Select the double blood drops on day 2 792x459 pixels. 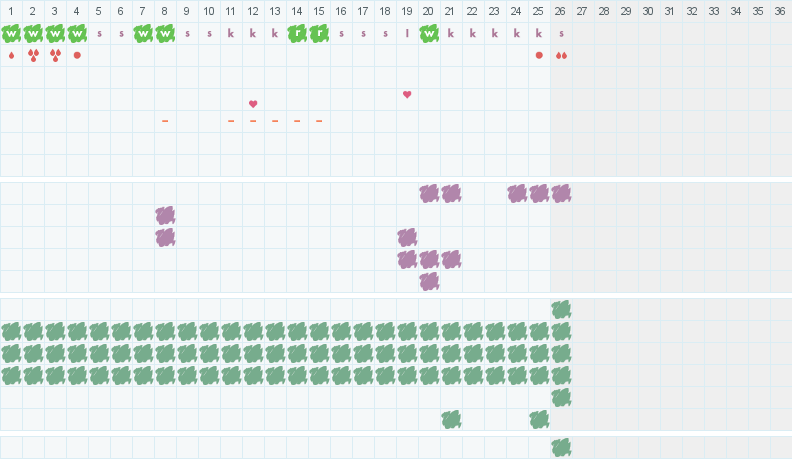(33, 55)
